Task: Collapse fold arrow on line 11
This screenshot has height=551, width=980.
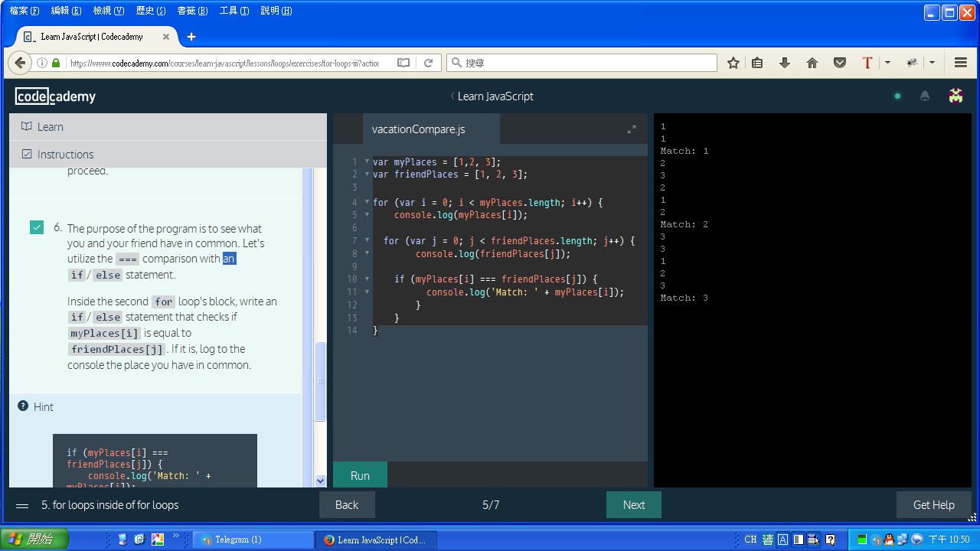Action: click(367, 292)
